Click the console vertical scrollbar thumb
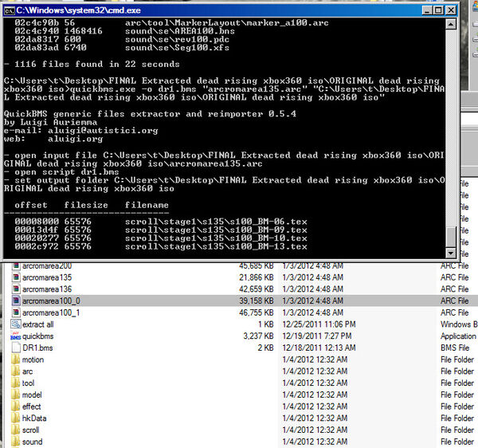Image resolution: width=478 pixels, height=448 pixels. (x=451, y=237)
